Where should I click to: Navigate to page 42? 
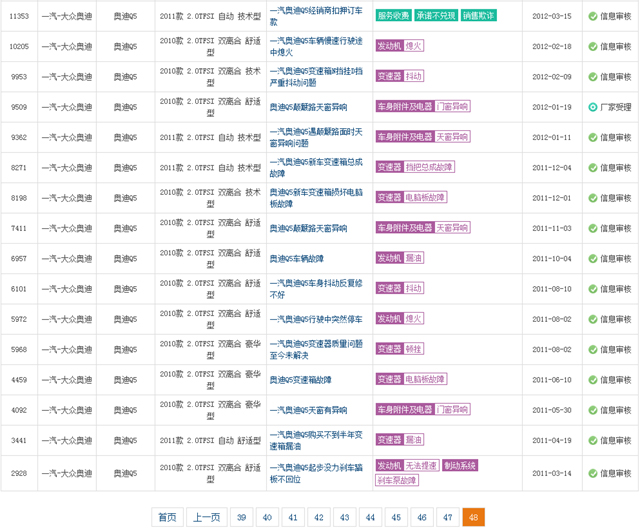(x=319, y=517)
